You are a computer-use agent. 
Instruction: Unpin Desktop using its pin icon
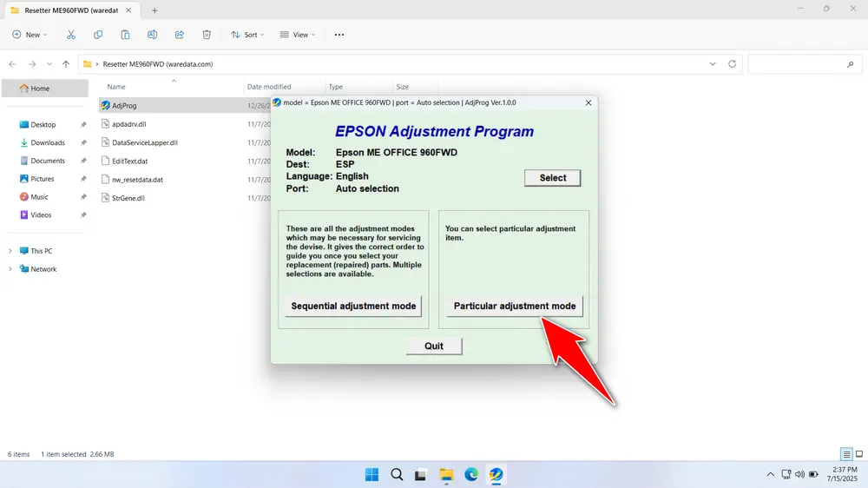(x=83, y=125)
